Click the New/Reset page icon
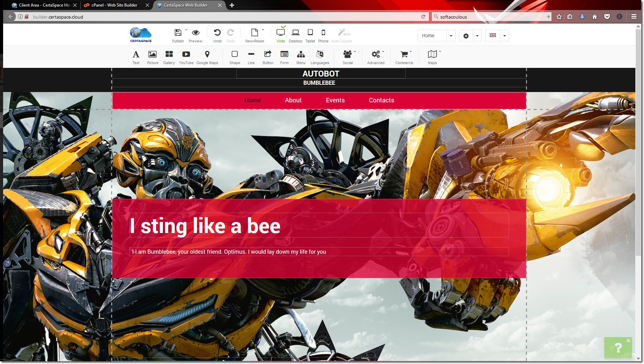The width and height of the screenshot is (644, 364). (x=254, y=33)
